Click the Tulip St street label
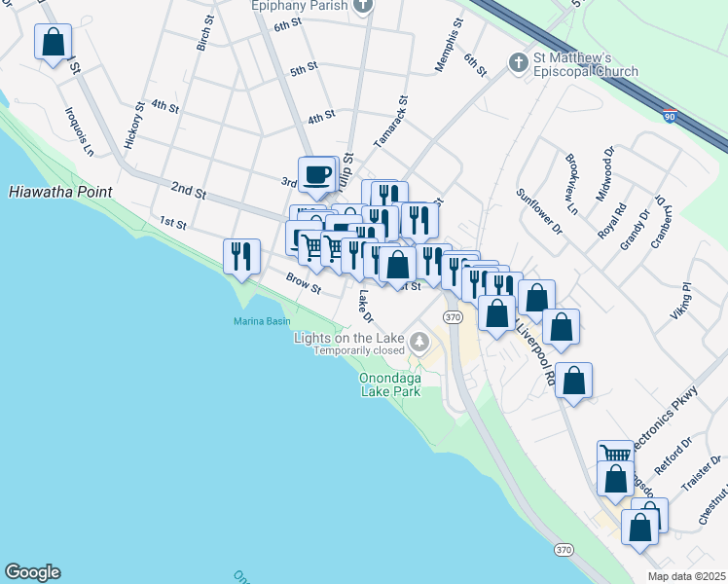Screen dimensions: 728x584 click(x=346, y=172)
